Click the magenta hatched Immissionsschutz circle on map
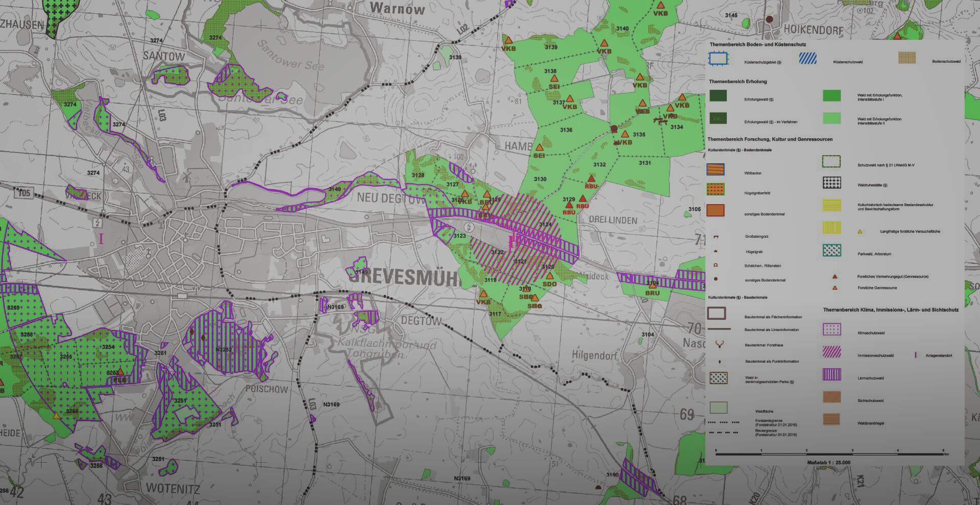 pos(516,240)
